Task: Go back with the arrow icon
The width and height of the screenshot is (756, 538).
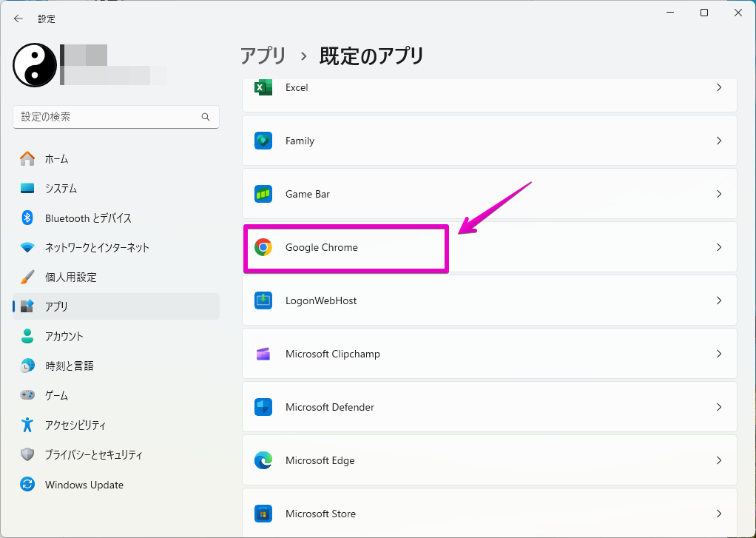Action: [18, 19]
